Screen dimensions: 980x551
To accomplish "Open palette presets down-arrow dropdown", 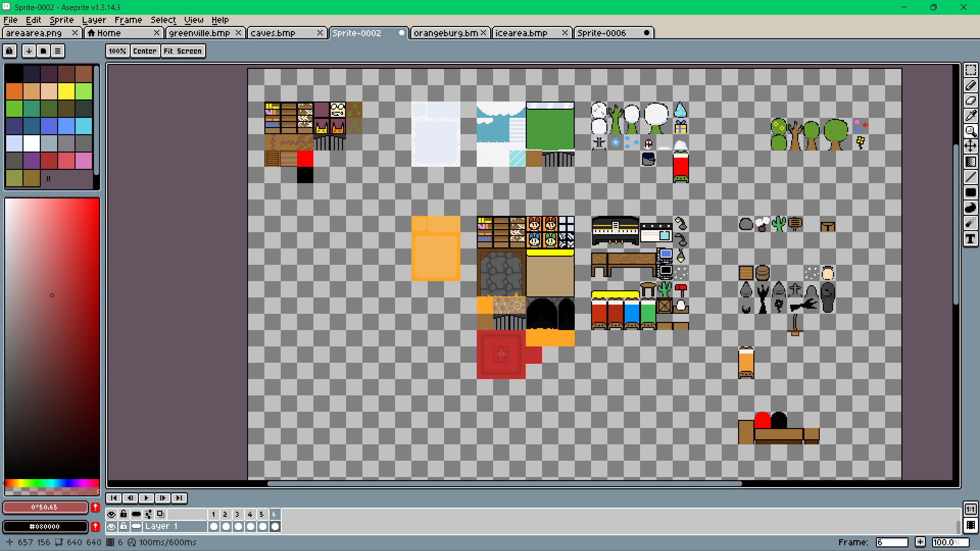I will 29,51.
